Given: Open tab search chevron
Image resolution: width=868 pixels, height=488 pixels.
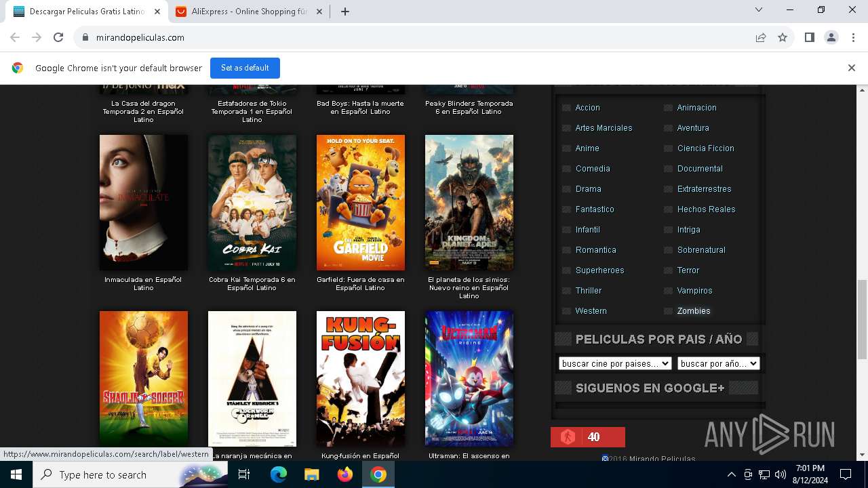Looking at the screenshot, I should tap(759, 10).
